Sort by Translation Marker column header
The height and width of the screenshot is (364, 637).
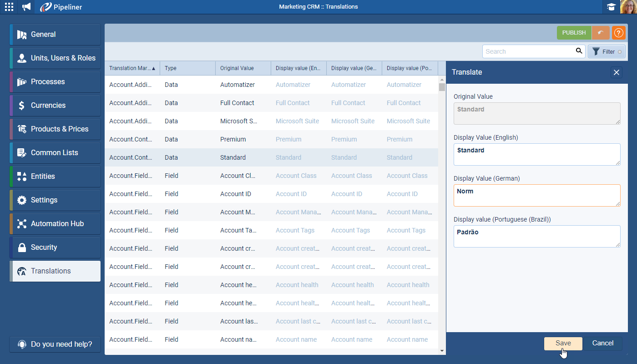tap(132, 68)
